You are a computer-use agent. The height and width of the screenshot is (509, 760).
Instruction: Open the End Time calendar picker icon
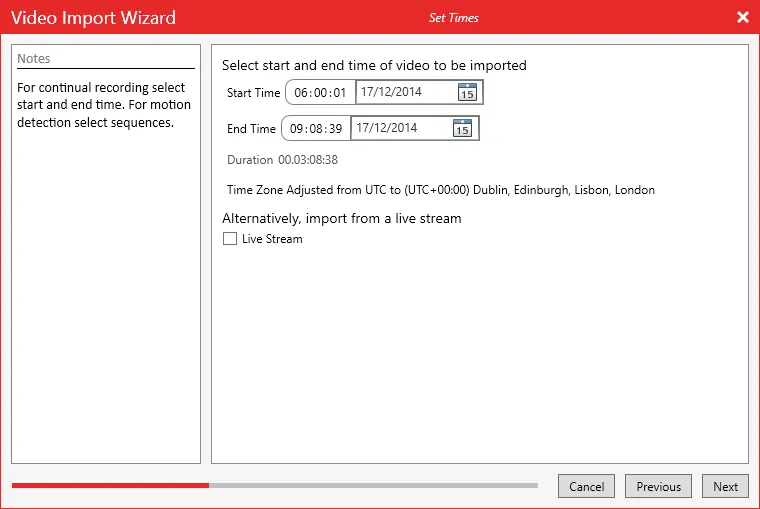coord(462,127)
